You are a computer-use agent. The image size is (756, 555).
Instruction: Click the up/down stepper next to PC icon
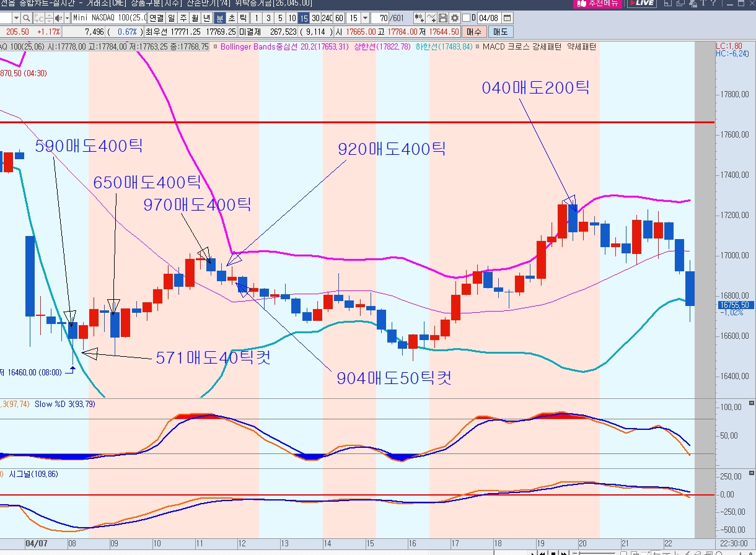coord(49,18)
